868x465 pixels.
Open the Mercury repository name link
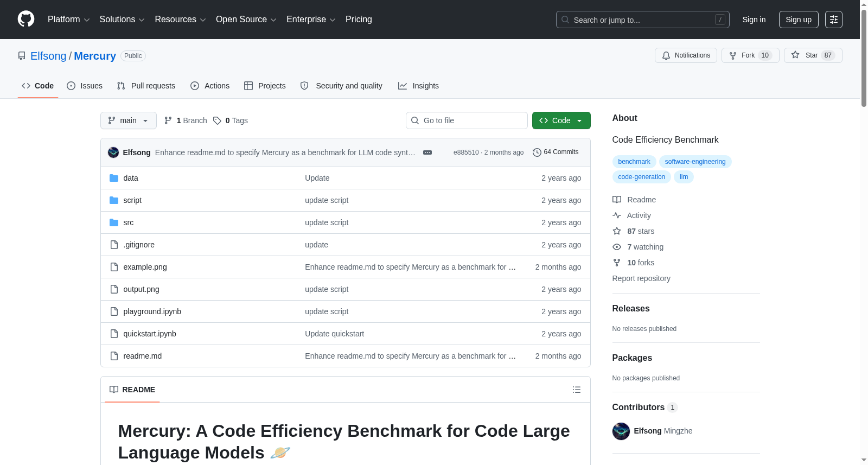[95, 56]
